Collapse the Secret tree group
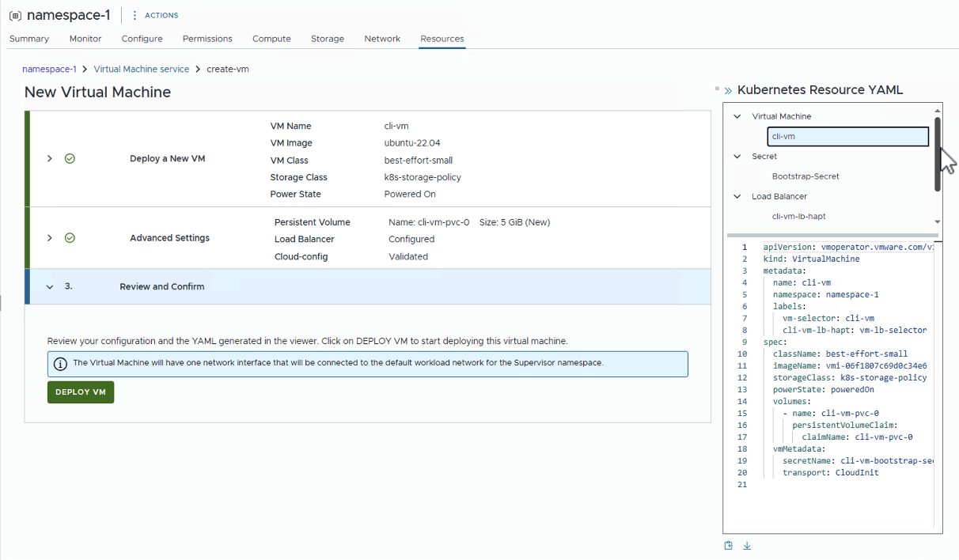Viewport: 959px width, 560px height. (737, 157)
